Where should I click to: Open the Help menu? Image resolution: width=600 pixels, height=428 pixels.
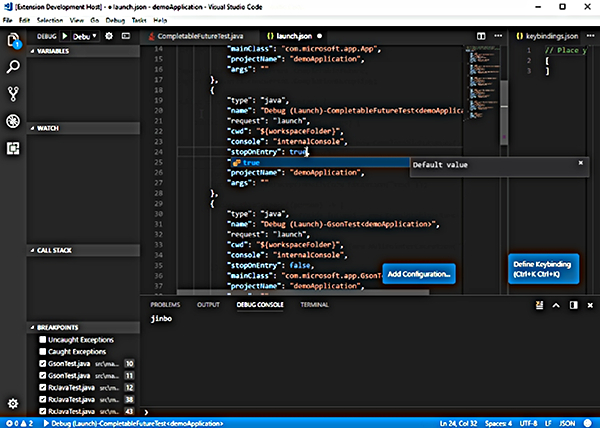[x=160, y=20]
